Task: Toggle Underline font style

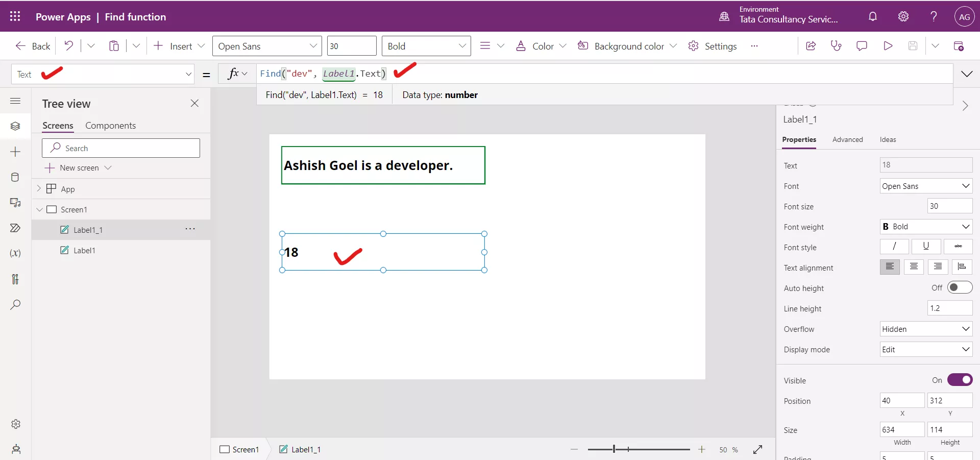Action: 926,247
